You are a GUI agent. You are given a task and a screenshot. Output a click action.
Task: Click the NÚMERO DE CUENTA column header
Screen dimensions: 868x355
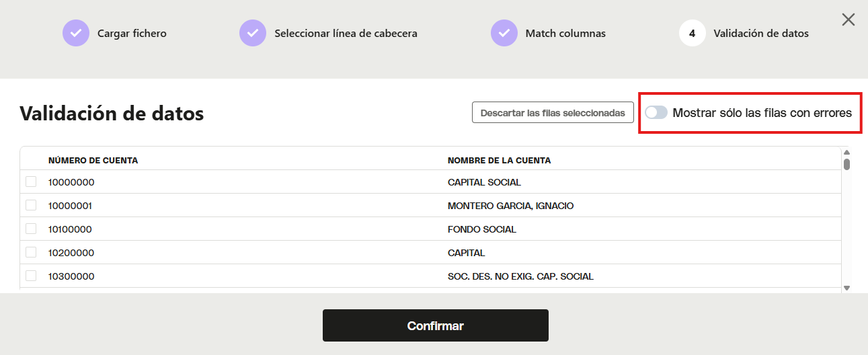(x=93, y=160)
